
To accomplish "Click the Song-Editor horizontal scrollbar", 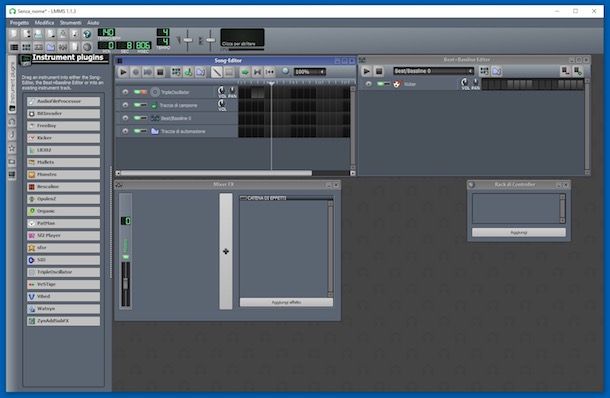I will (216, 173).
